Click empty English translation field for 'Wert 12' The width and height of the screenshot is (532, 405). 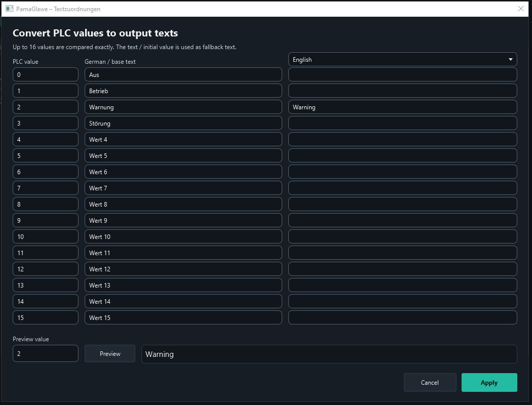point(402,269)
